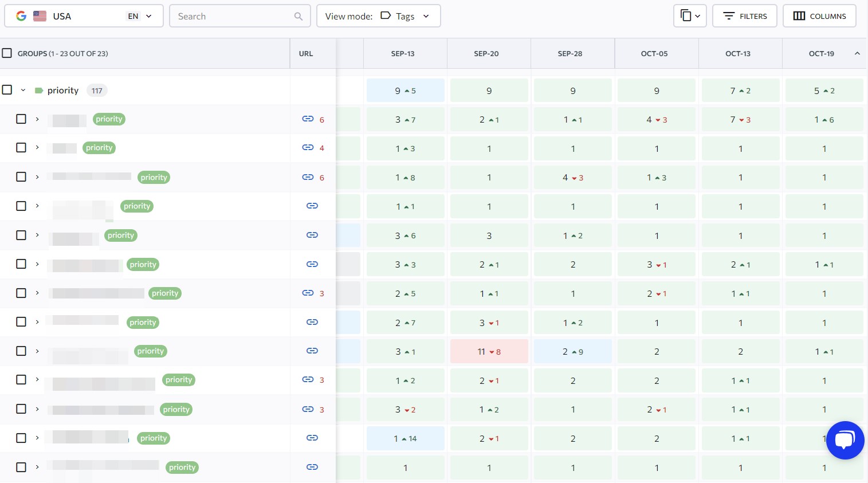Click the red 11 ranking cell
The image size is (868, 483).
coord(489,352)
